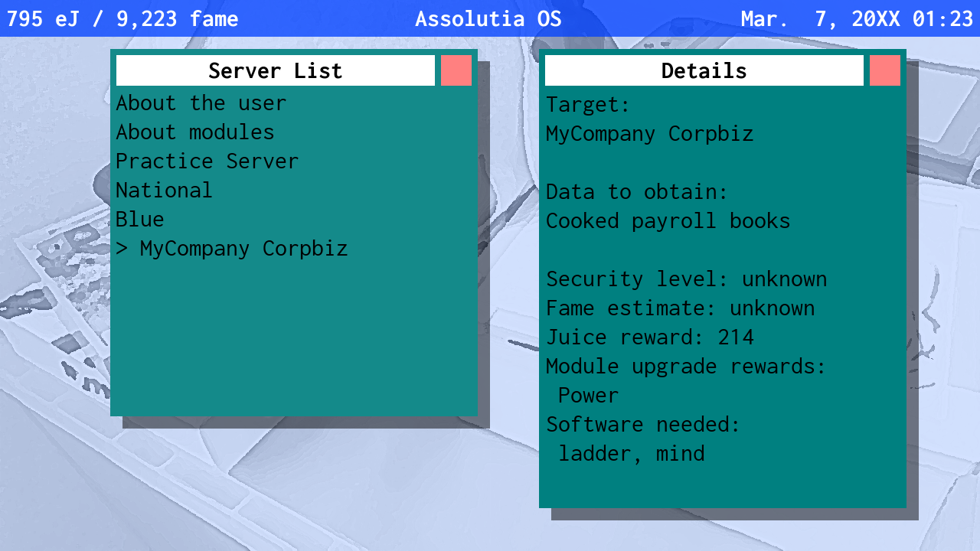980x551 pixels.
Task: Pick the Blue server entry
Action: [x=140, y=220]
